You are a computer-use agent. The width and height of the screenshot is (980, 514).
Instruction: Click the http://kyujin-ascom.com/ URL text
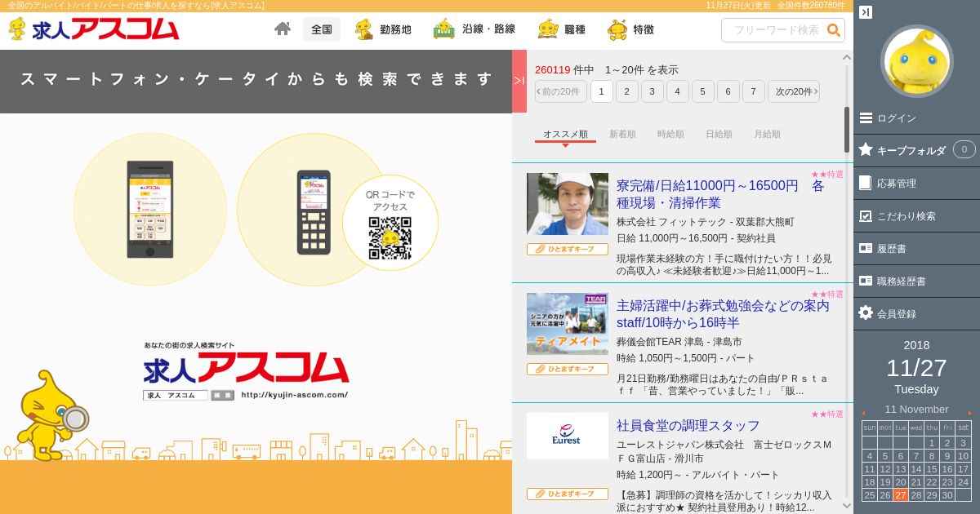(x=295, y=395)
